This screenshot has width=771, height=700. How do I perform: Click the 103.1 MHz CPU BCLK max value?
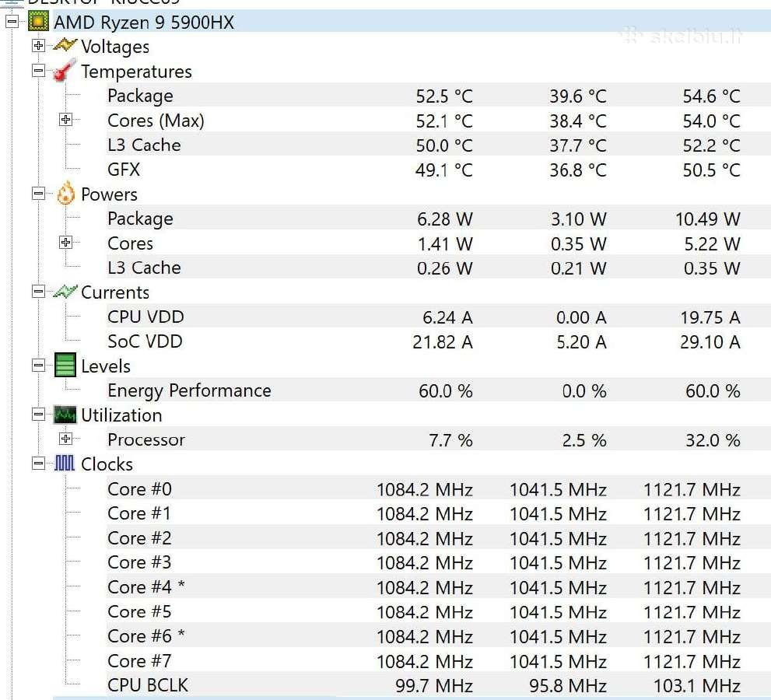pyautogui.click(x=697, y=686)
